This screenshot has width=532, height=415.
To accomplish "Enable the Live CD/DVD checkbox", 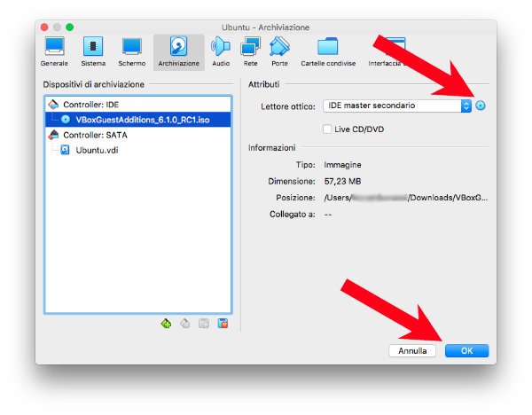I will coord(327,129).
